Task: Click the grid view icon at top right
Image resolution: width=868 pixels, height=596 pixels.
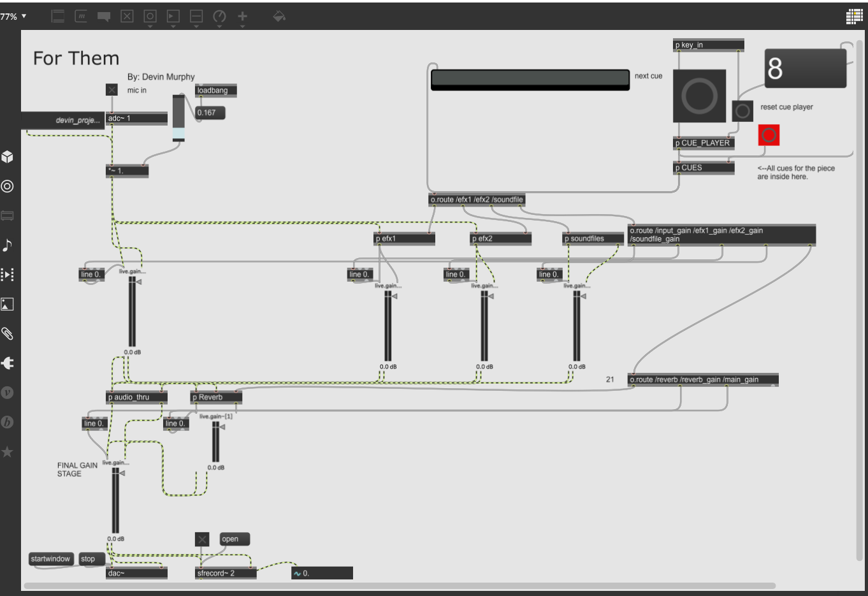Action: click(854, 17)
